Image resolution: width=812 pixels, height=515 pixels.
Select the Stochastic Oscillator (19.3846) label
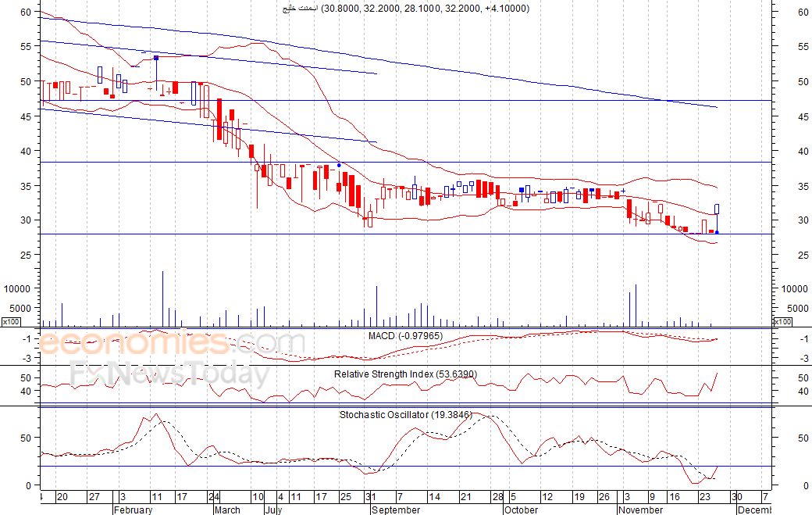coord(405,414)
